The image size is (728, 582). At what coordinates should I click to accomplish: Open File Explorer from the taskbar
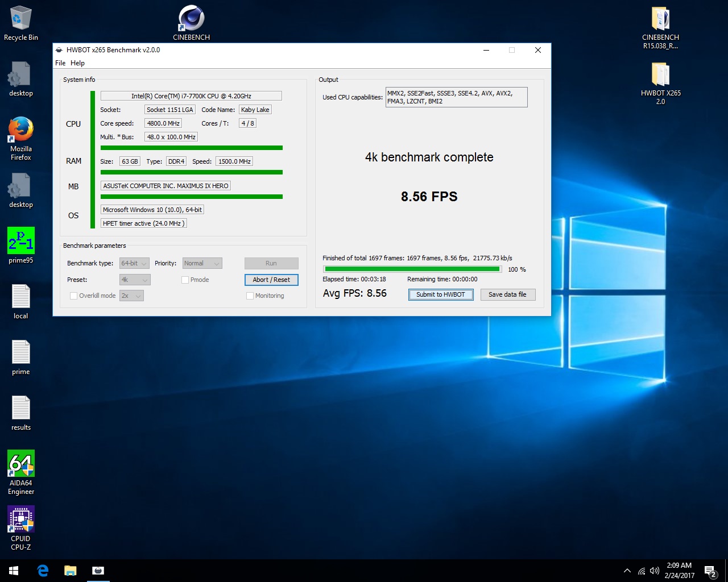pos(70,571)
